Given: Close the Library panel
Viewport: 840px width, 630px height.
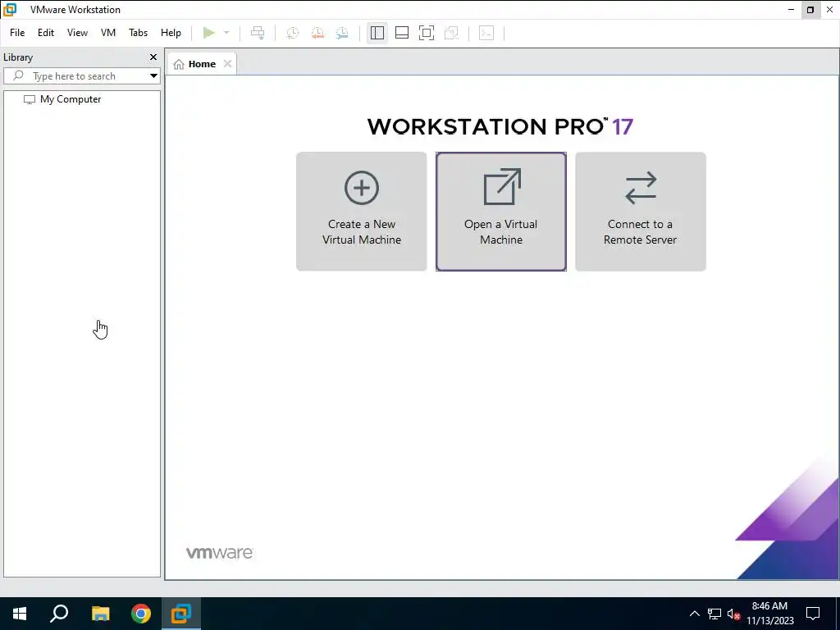Looking at the screenshot, I should click(x=153, y=57).
